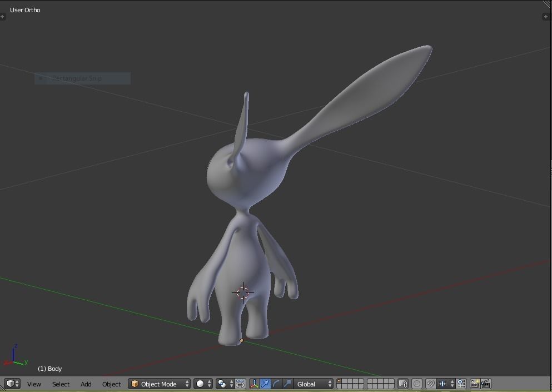Enable the scale manipulator icon

(x=287, y=384)
